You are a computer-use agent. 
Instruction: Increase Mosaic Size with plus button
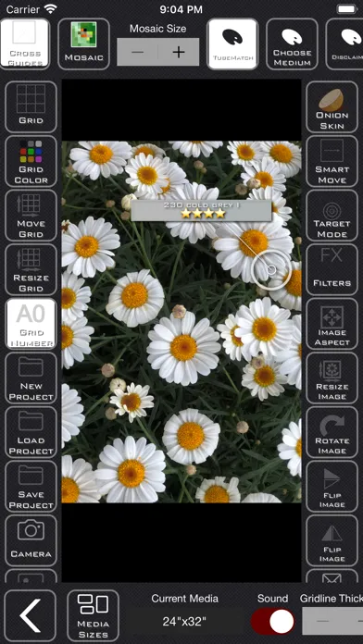(179, 52)
